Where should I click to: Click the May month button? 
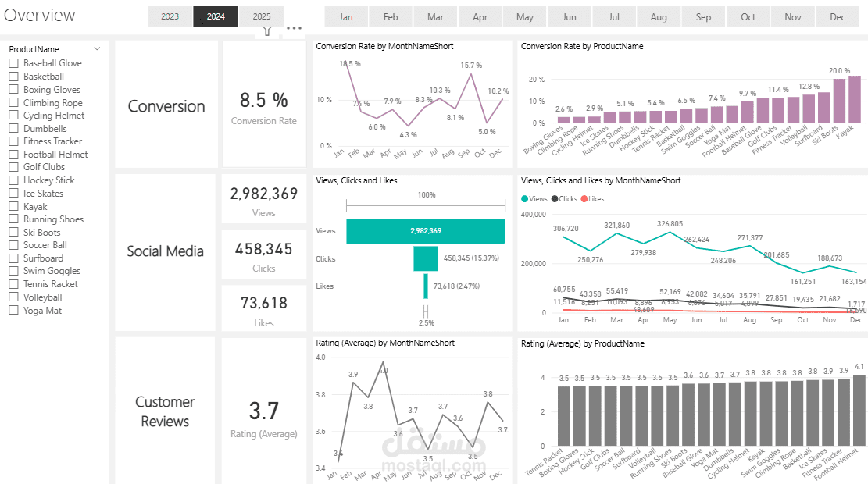pos(525,16)
